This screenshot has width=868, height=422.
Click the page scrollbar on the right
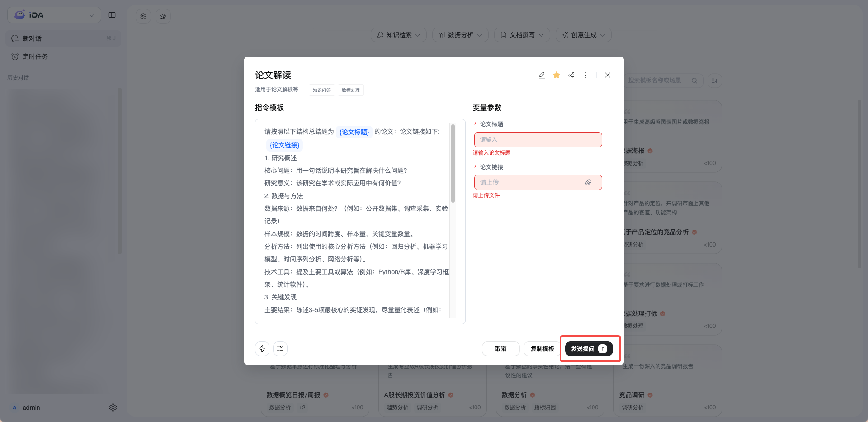[859, 184]
